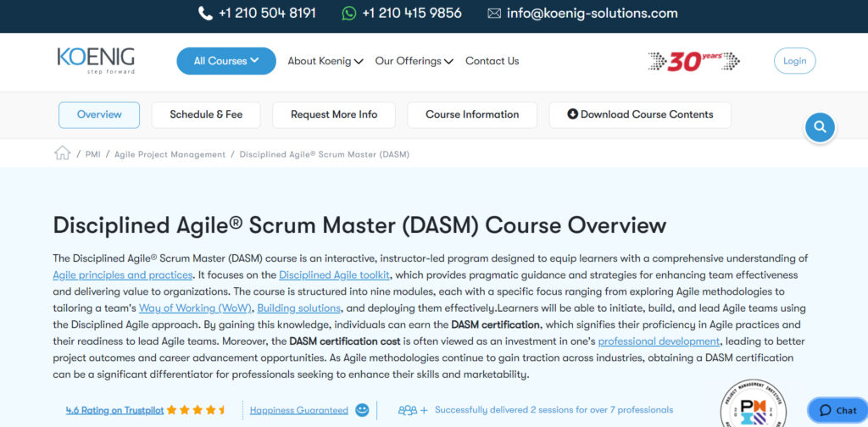Click the Login button
The image size is (868, 427).
[x=794, y=61]
